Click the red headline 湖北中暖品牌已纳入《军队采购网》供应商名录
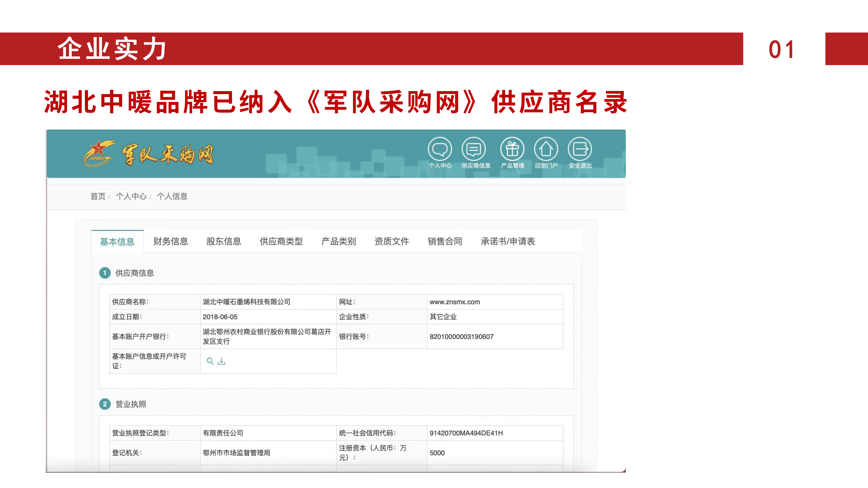This screenshot has width=868, height=488. click(336, 102)
